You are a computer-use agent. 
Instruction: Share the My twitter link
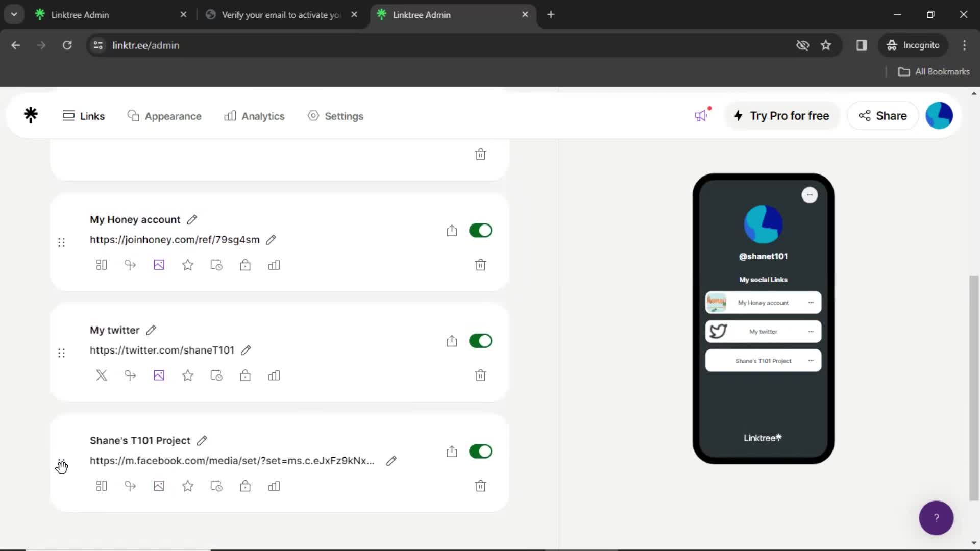(x=452, y=341)
